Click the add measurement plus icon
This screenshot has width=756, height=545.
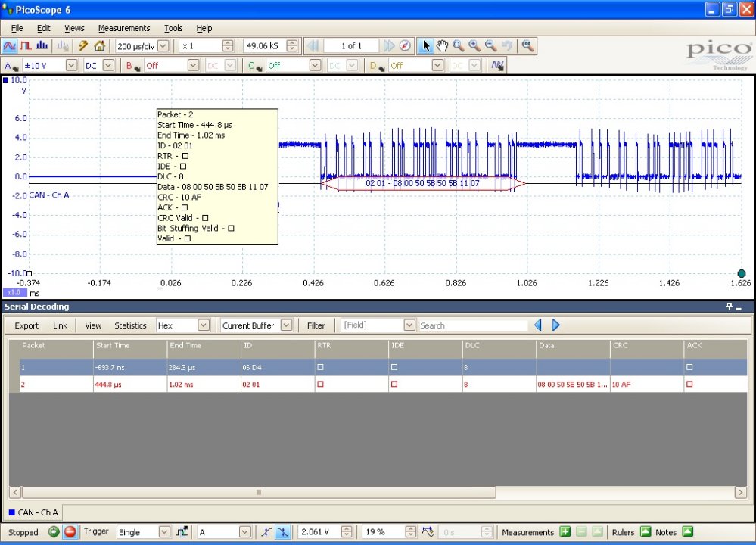coord(565,532)
